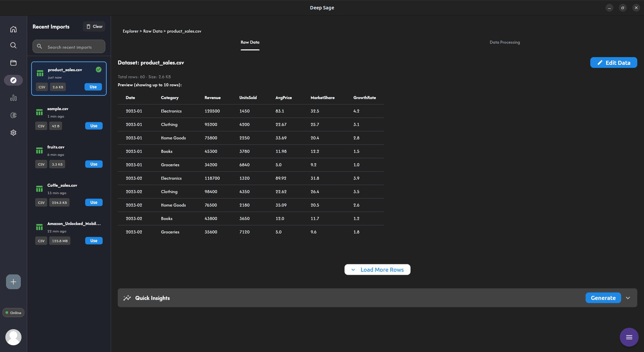Click the sidebar search magnifier icon

point(13,45)
